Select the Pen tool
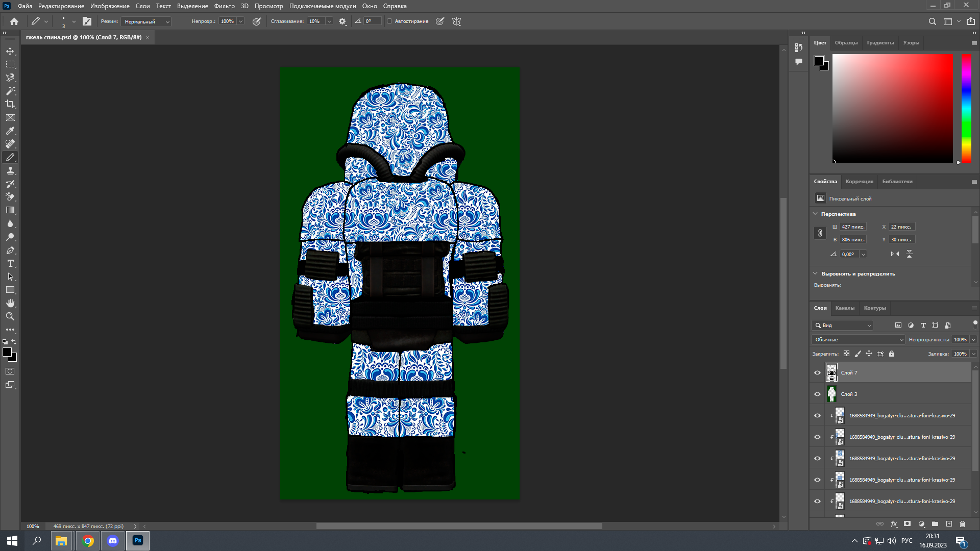The image size is (980, 551). coord(10,250)
